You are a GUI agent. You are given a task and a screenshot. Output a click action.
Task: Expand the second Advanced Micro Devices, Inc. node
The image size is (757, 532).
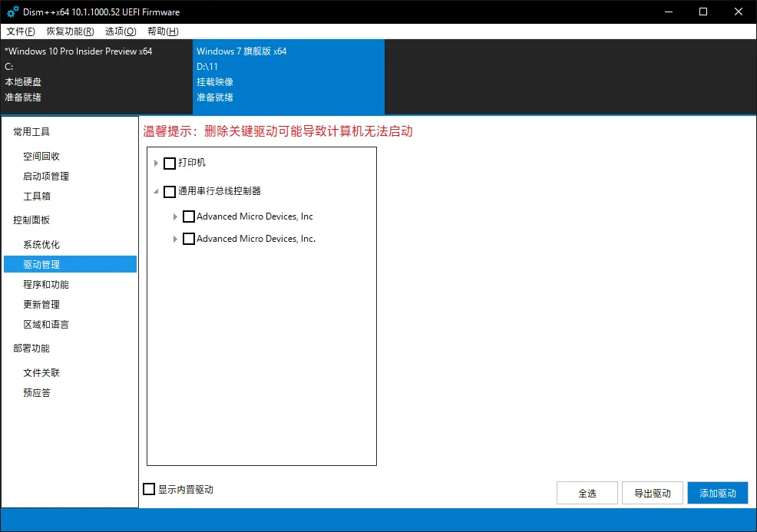175,239
